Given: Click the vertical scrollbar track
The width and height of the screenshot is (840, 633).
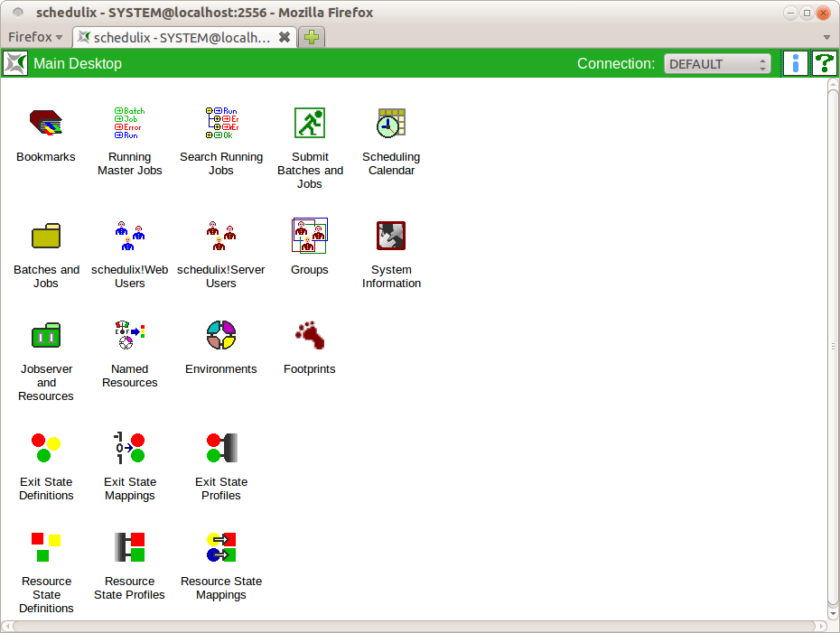Looking at the screenshot, I should coord(833,451).
